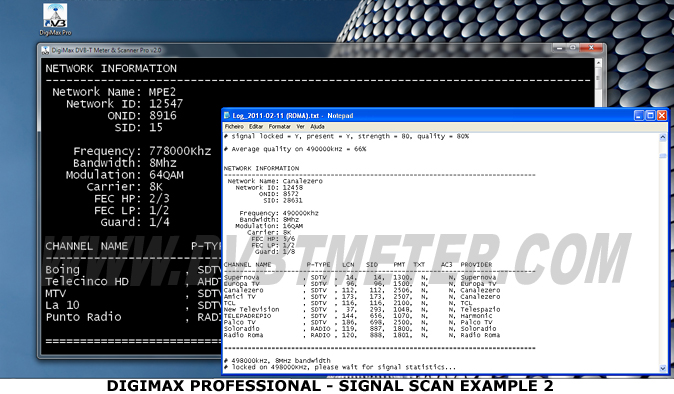
Task: Maximize the Notepad window
Action: coord(650,116)
